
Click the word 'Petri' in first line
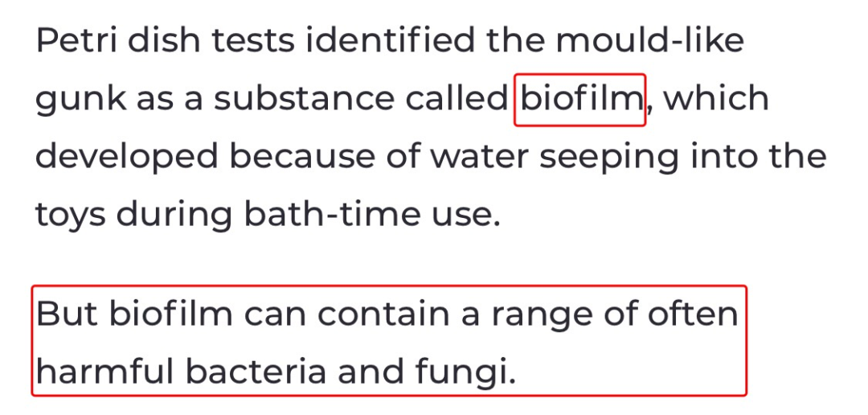[x=76, y=40]
